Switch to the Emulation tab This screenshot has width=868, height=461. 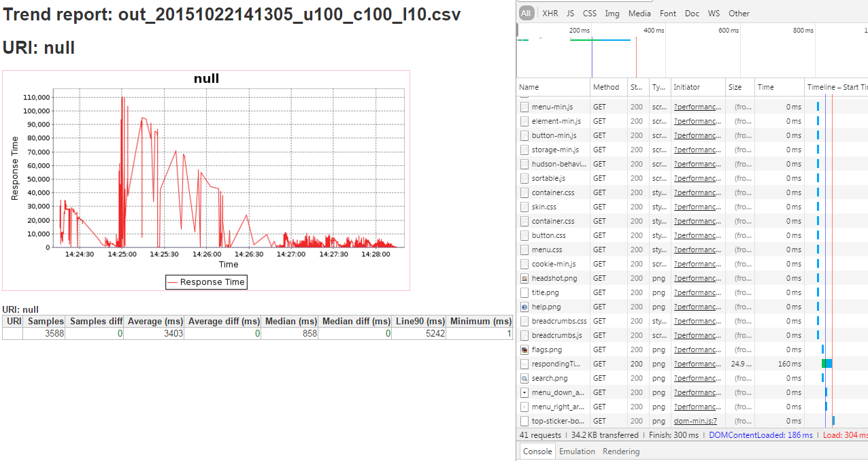point(577,451)
